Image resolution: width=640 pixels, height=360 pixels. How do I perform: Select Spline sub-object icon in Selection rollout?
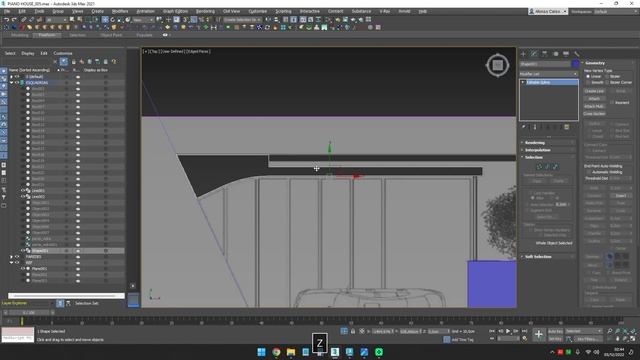[x=555, y=166]
